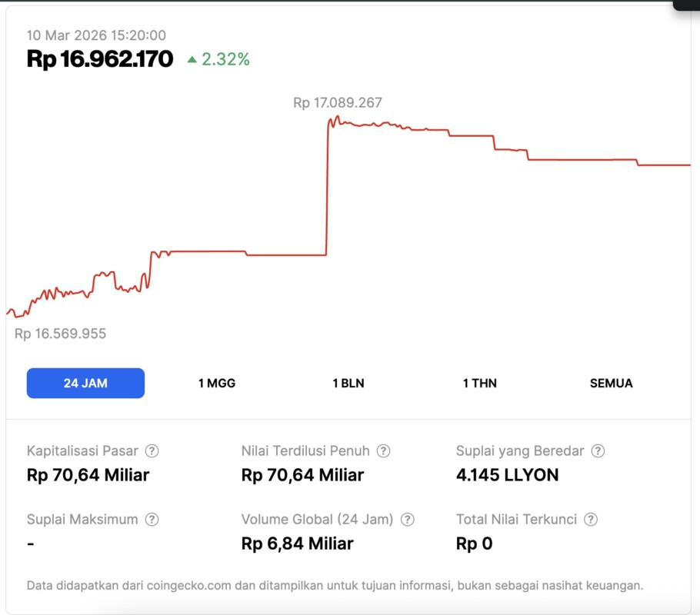Click the current price Rp 16.962.170
700x615 pixels.
100,59
